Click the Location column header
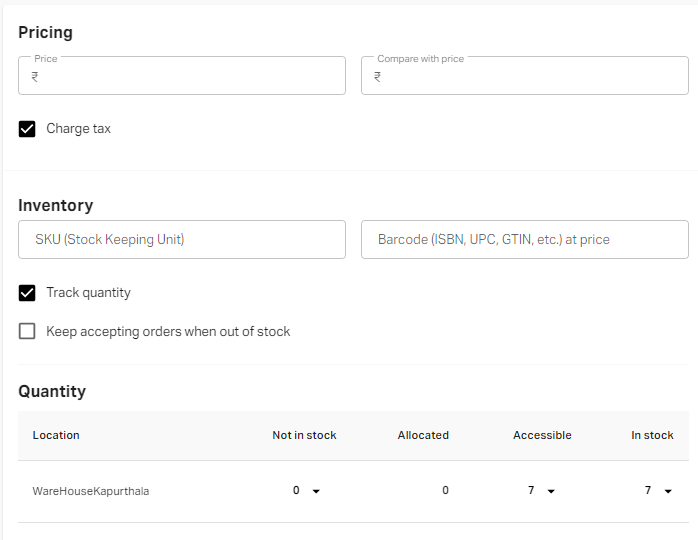698x540 pixels. [56, 435]
